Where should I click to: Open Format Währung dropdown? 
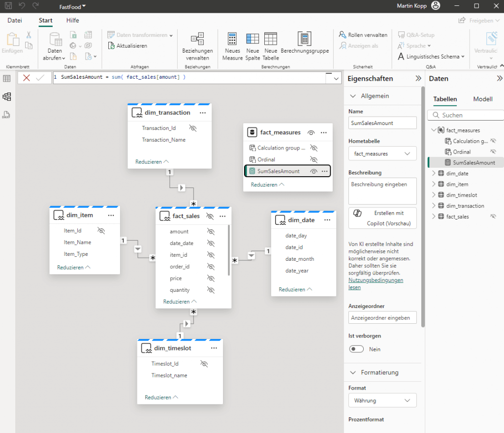(382, 400)
